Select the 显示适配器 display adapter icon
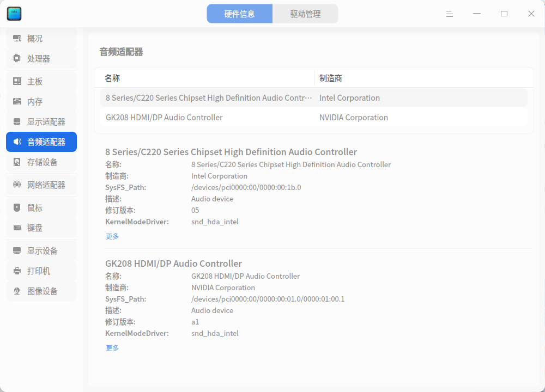545x392 pixels. (17, 121)
